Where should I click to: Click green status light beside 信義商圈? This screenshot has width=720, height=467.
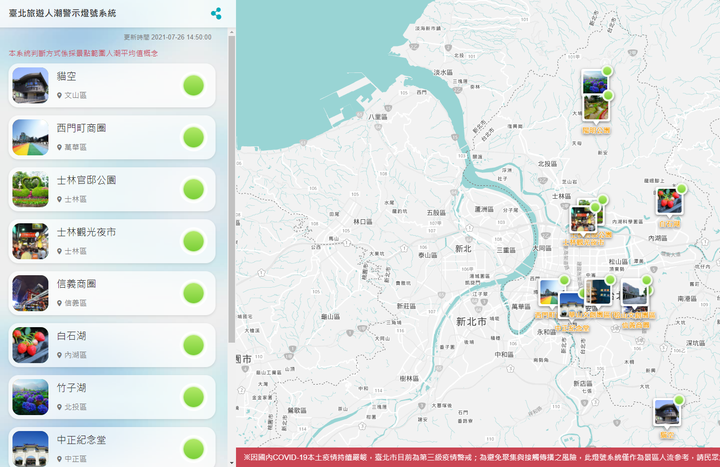tap(194, 293)
